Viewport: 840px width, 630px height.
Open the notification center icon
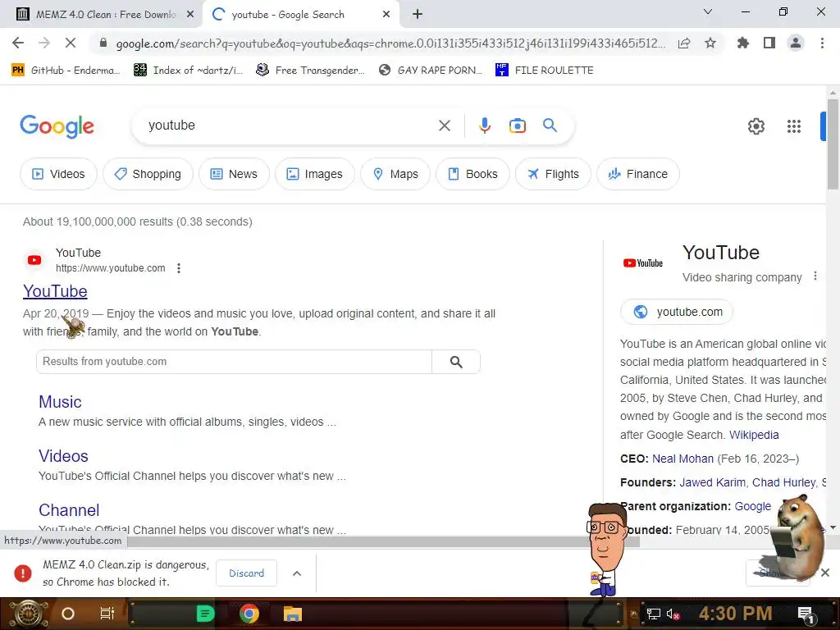(x=806, y=615)
